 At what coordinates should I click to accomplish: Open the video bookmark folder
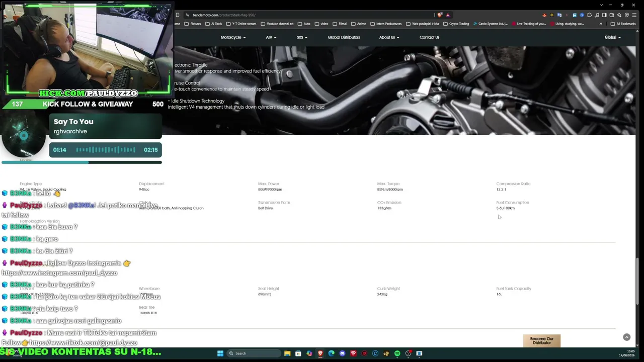[321, 24]
